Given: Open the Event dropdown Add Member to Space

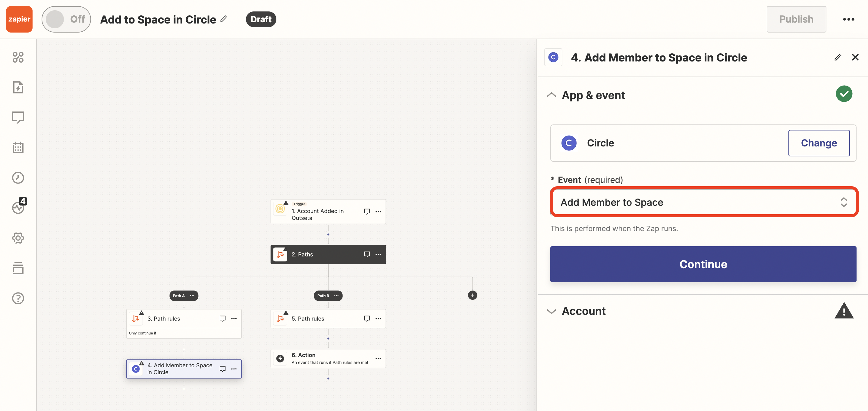Looking at the screenshot, I should point(703,202).
